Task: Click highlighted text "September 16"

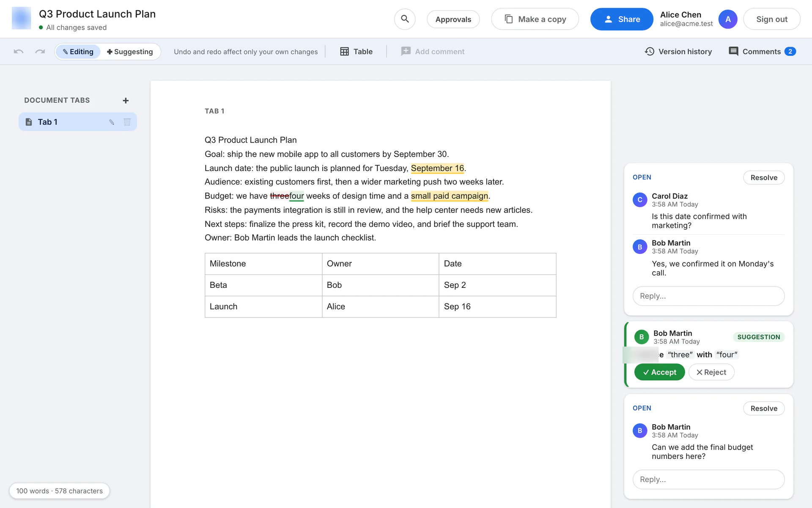Action: pyautogui.click(x=437, y=168)
